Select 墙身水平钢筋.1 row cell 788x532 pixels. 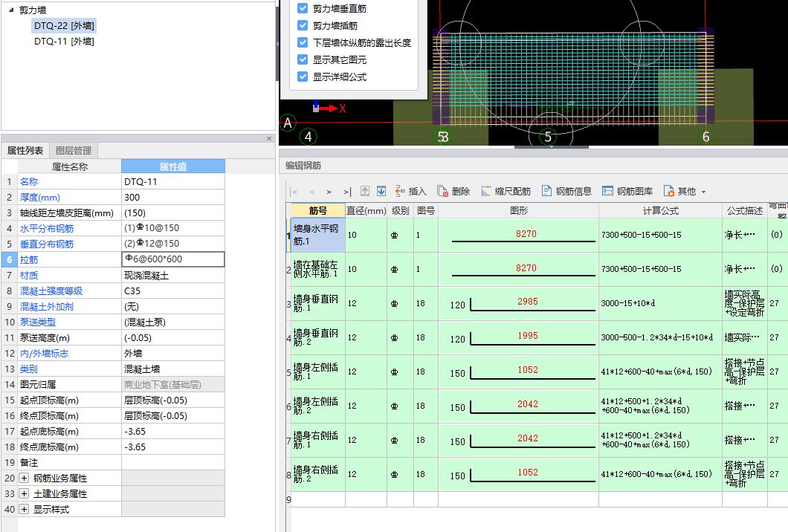[317, 235]
